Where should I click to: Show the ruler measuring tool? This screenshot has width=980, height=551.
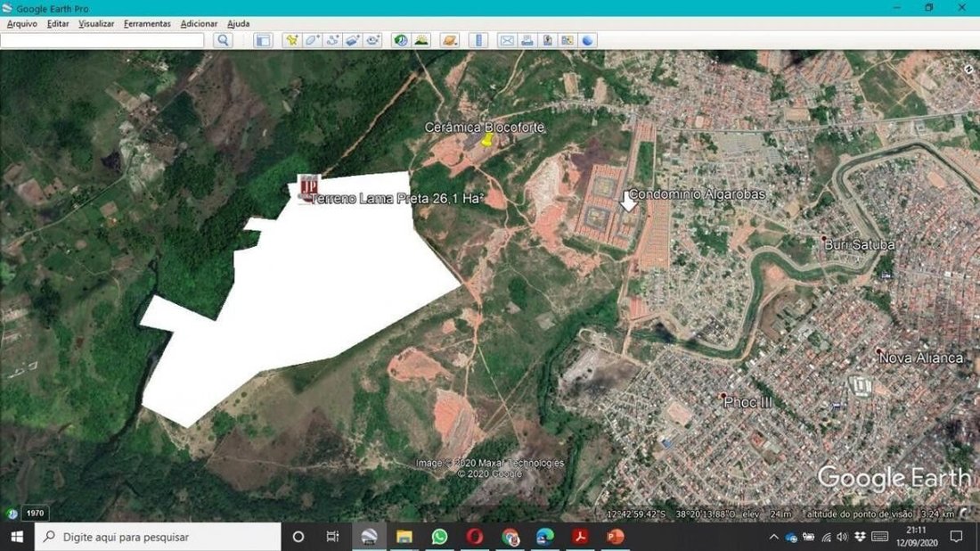(x=478, y=41)
